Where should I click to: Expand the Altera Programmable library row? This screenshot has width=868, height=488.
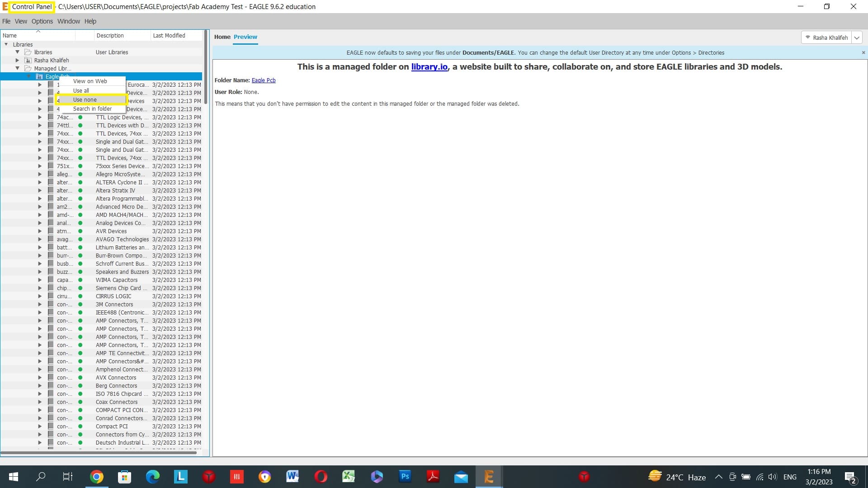tap(40, 199)
